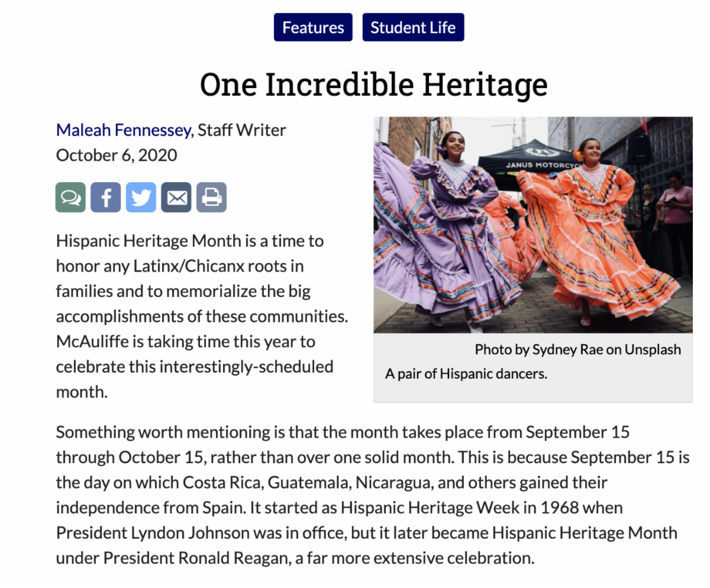Click the headline "One Incredible Heritage"
710x588 pixels.
pyautogui.click(x=373, y=84)
